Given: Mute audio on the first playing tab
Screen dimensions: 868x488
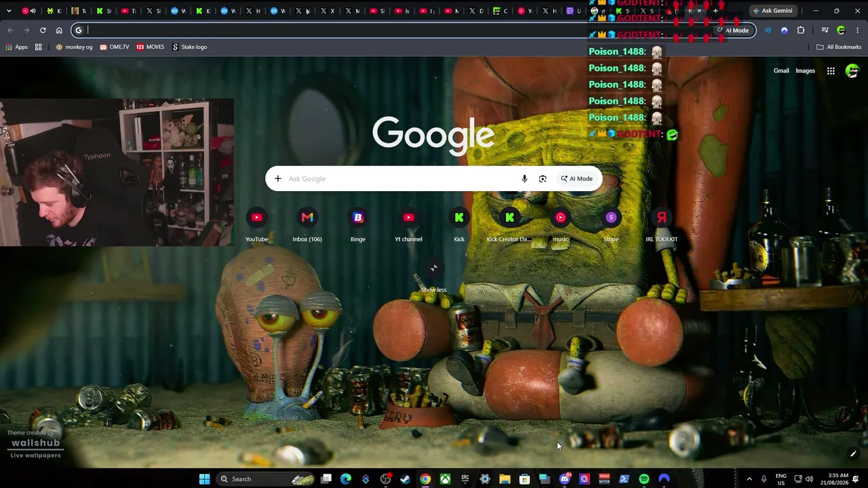Looking at the screenshot, I should [33, 11].
